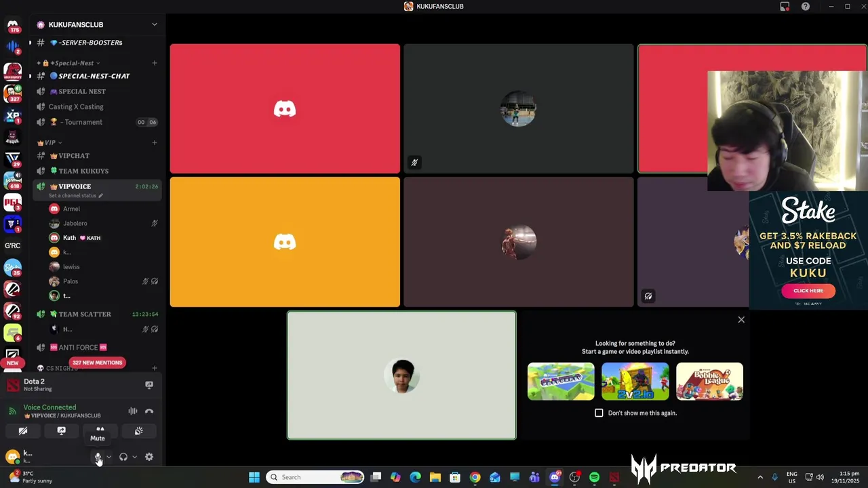Image resolution: width=868 pixels, height=488 pixels.
Task: Select the red participant video tile
Action: tap(285, 108)
